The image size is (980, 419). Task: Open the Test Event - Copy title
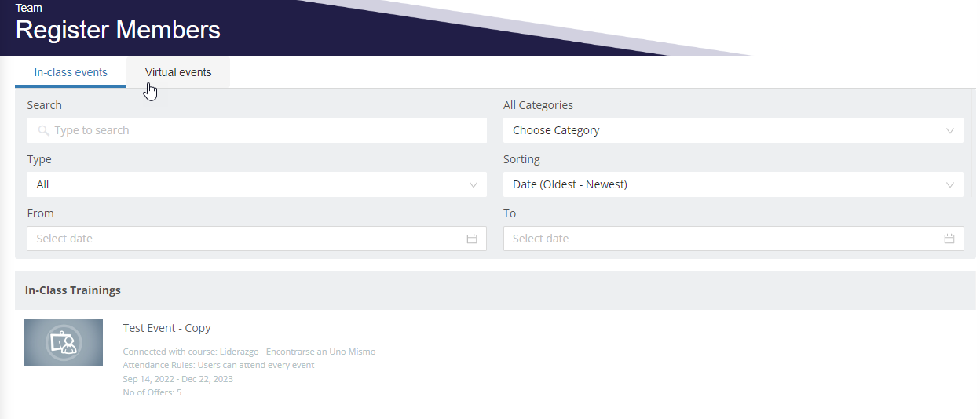(x=166, y=328)
